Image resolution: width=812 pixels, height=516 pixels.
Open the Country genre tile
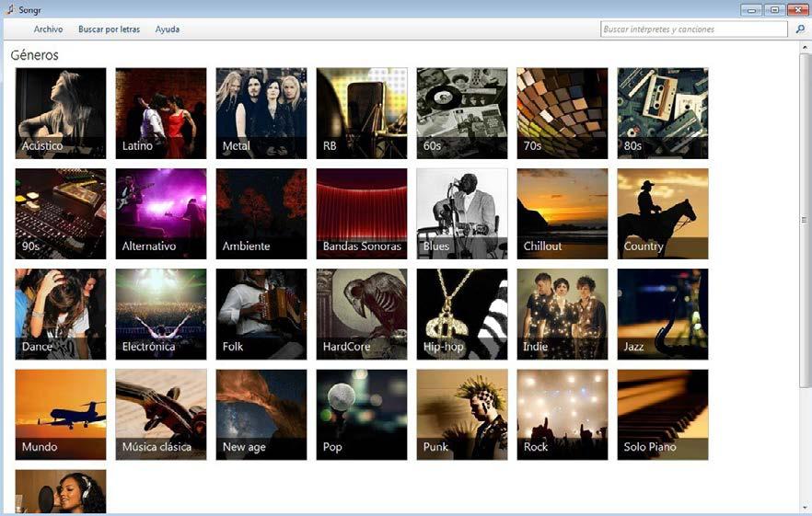point(663,213)
